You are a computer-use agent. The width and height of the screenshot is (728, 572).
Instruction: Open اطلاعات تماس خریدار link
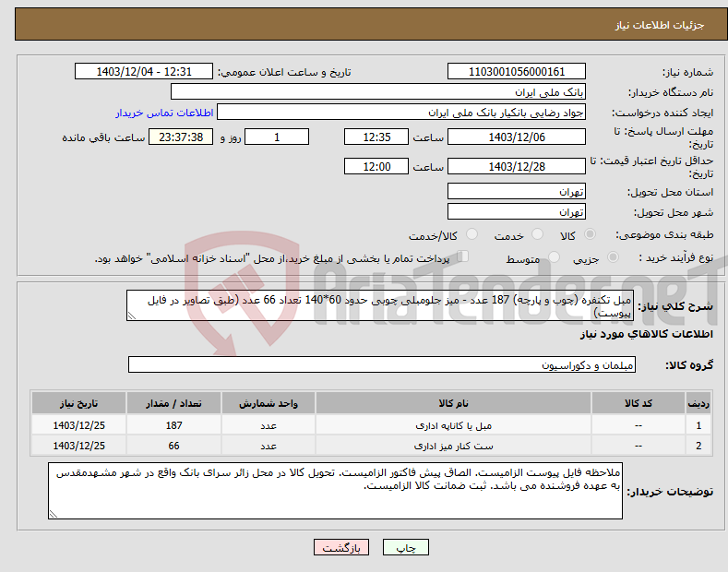click(164, 113)
